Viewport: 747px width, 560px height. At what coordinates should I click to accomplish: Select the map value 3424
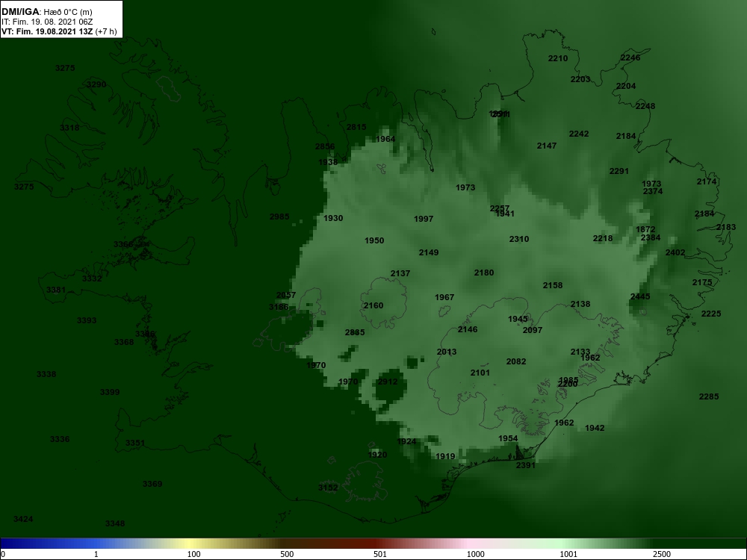(x=23, y=519)
